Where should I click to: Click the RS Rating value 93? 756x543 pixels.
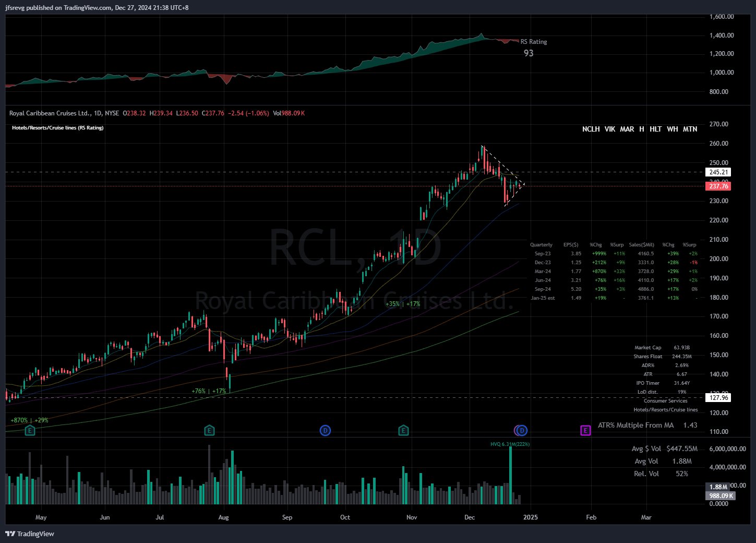529,53
